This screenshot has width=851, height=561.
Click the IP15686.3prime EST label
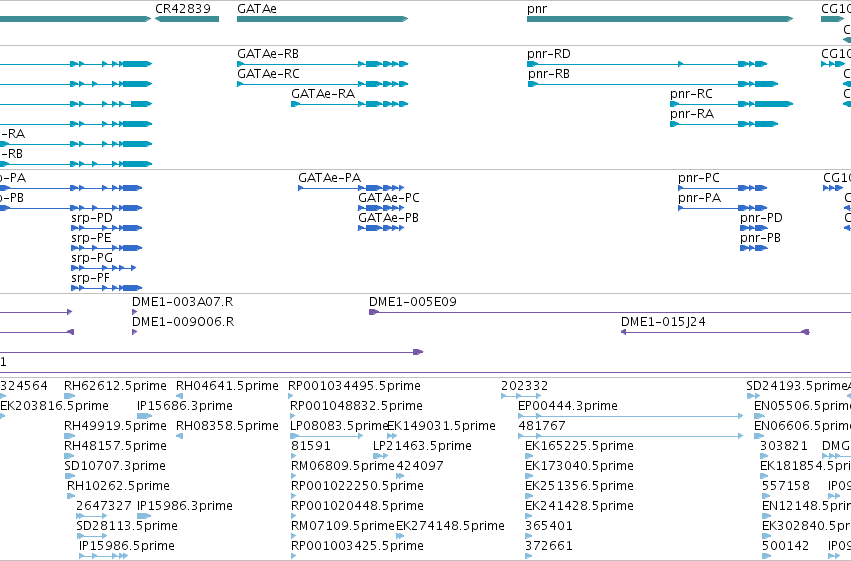coord(185,406)
